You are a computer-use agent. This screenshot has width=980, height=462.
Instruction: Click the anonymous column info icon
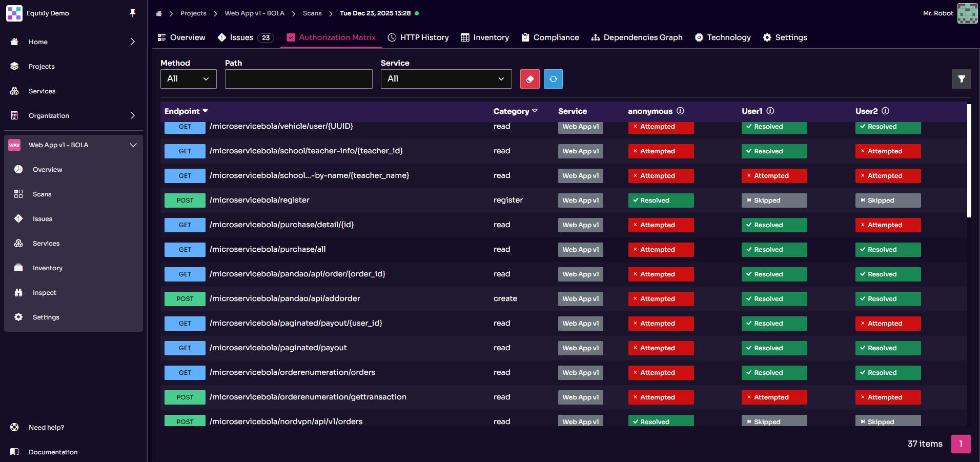click(681, 111)
